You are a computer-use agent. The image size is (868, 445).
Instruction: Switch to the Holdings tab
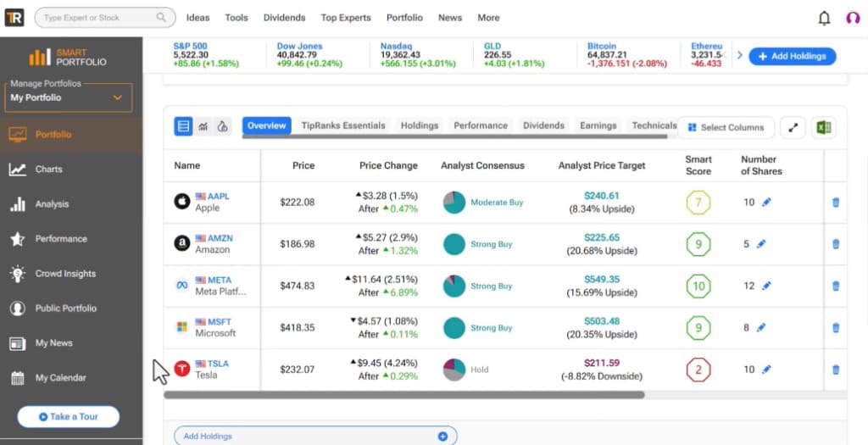[420, 125]
